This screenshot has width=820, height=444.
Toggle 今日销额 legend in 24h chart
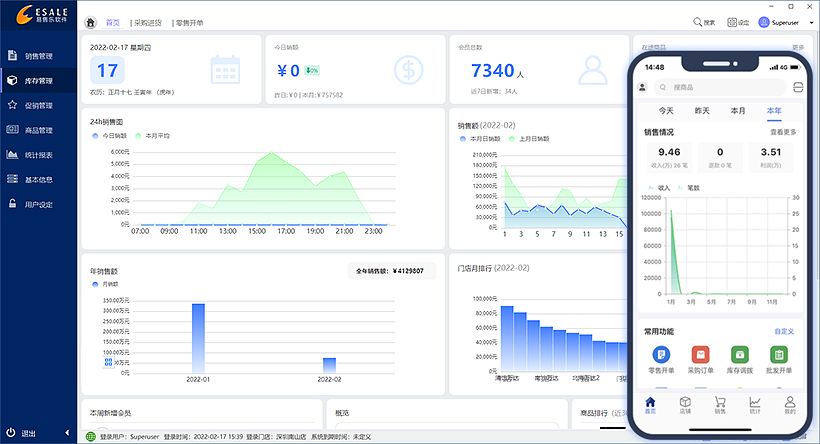click(x=110, y=135)
